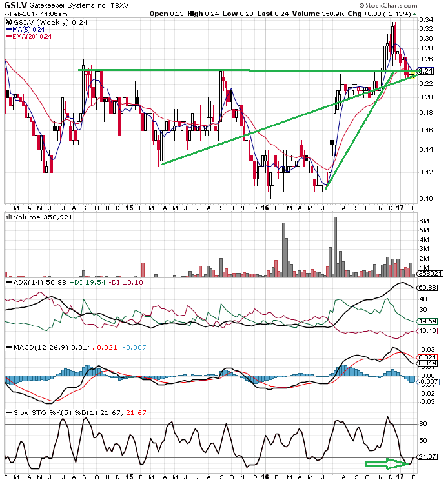Click the candlestick icon before GSI.V (Weekly)
Viewport: 448px width, 482px height.
9,22
